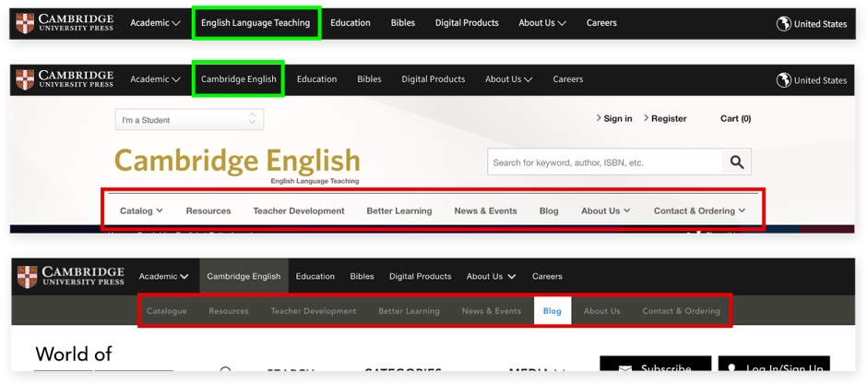868x385 pixels.
Task: Open Better Learning in the Catalog navigation row
Action: pos(399,211)
